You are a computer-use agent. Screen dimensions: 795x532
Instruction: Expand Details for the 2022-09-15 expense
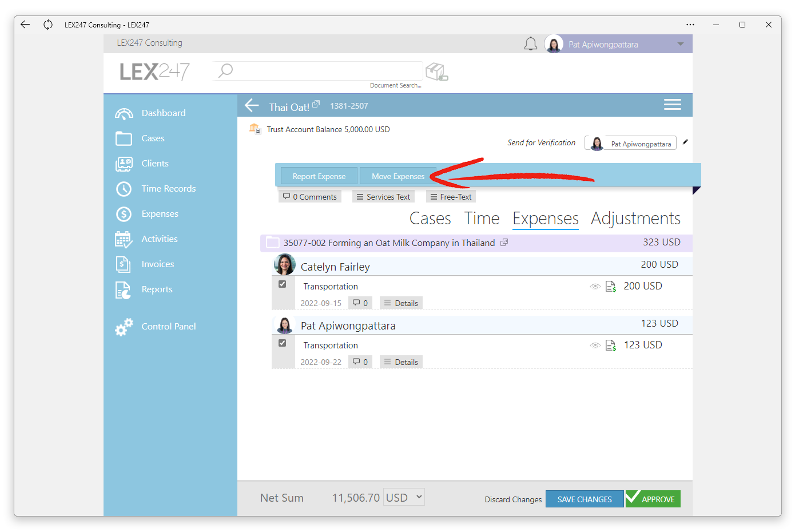401,303
